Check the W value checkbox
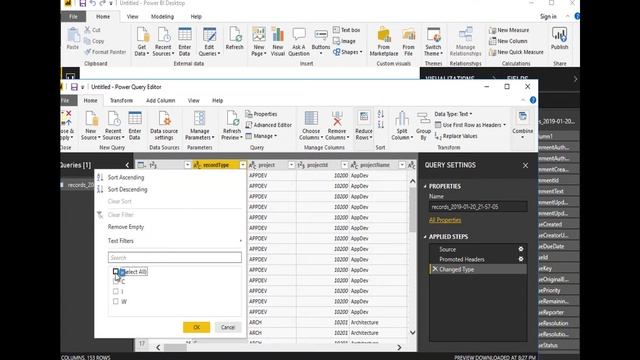 (x=116, y=301)
